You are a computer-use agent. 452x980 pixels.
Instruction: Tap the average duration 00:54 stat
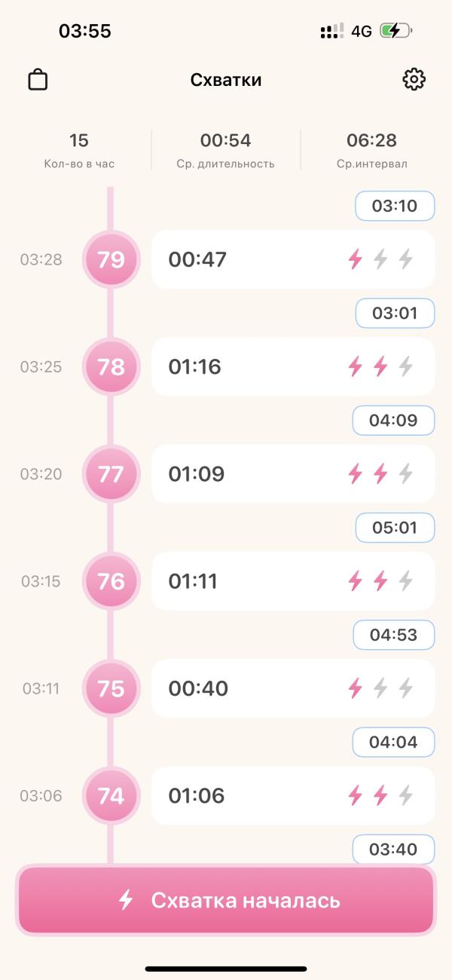pyautogui.click(x=225, y=150)
